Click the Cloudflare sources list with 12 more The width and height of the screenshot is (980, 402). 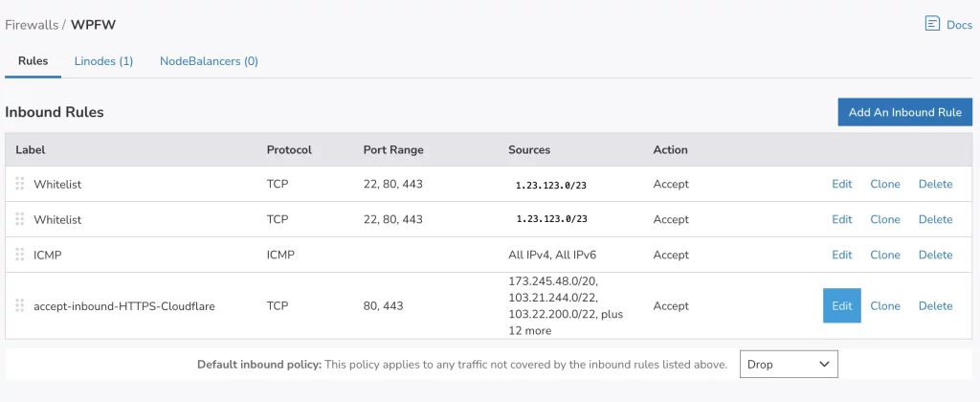click(567, 305)
